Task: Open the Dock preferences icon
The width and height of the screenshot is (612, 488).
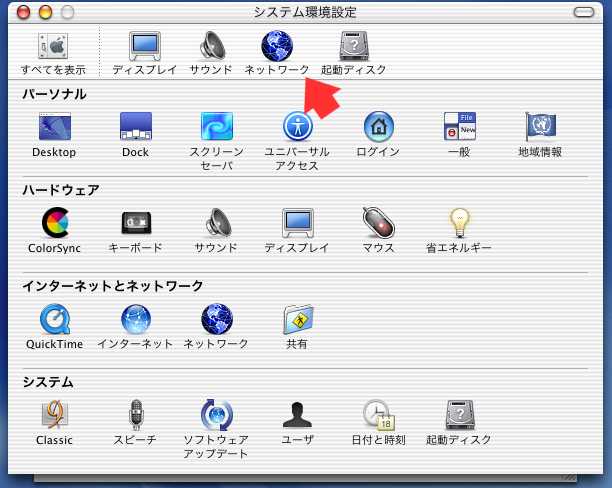Action: pos(135,126)
